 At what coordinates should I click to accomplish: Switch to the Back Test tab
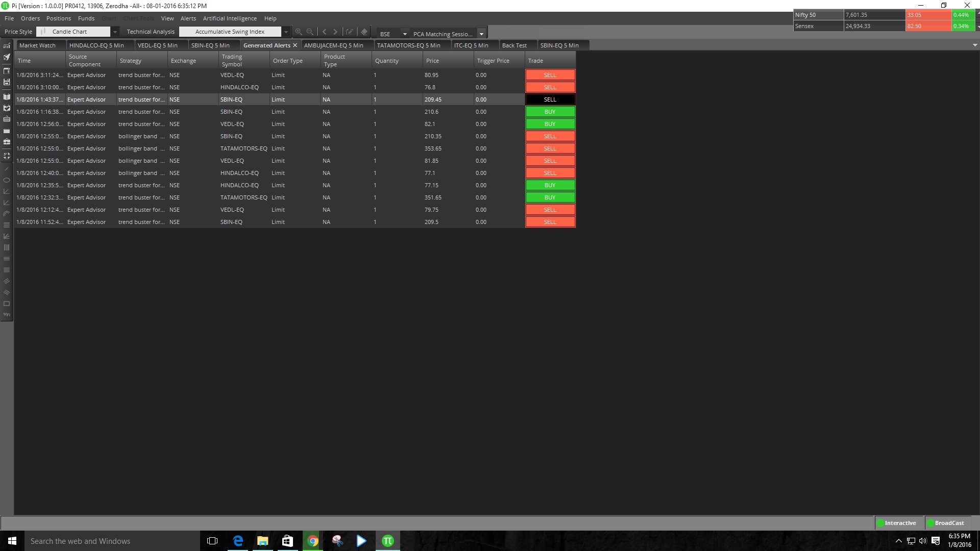click(x=518, y=45)
